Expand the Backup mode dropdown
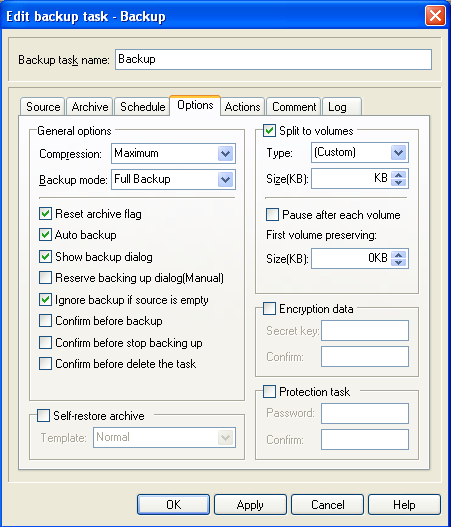Screen dimensions: 451x527 (x=225, y=179)
